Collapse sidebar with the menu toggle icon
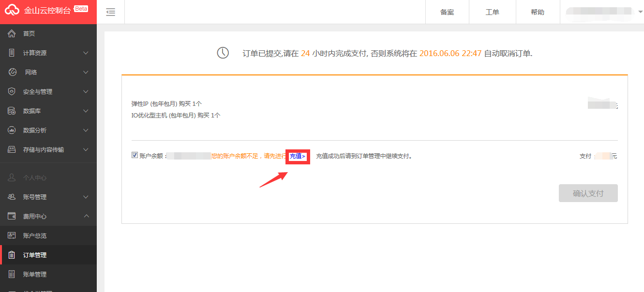644x292 pixels. coord(111,12)
